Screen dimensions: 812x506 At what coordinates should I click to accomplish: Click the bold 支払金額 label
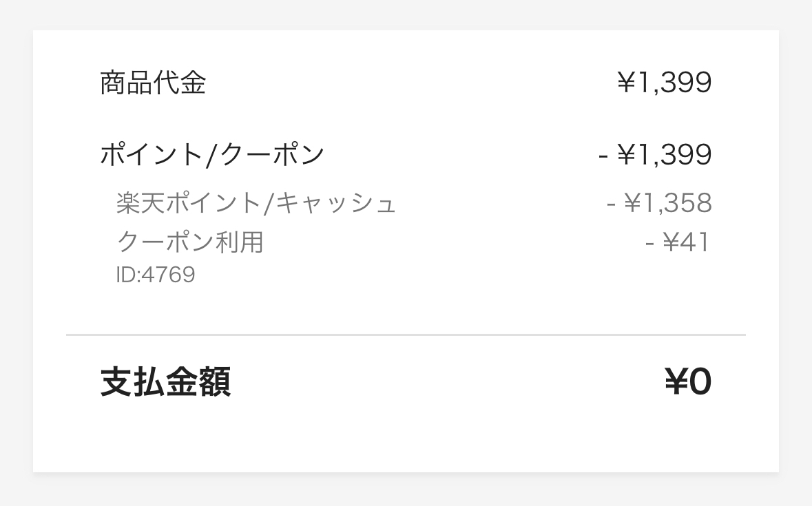(x=165, y=382)
